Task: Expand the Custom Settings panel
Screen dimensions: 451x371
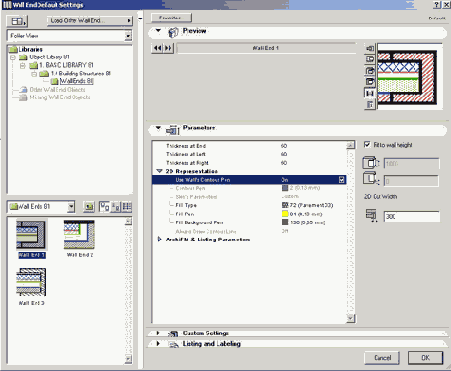Action: 158,333
